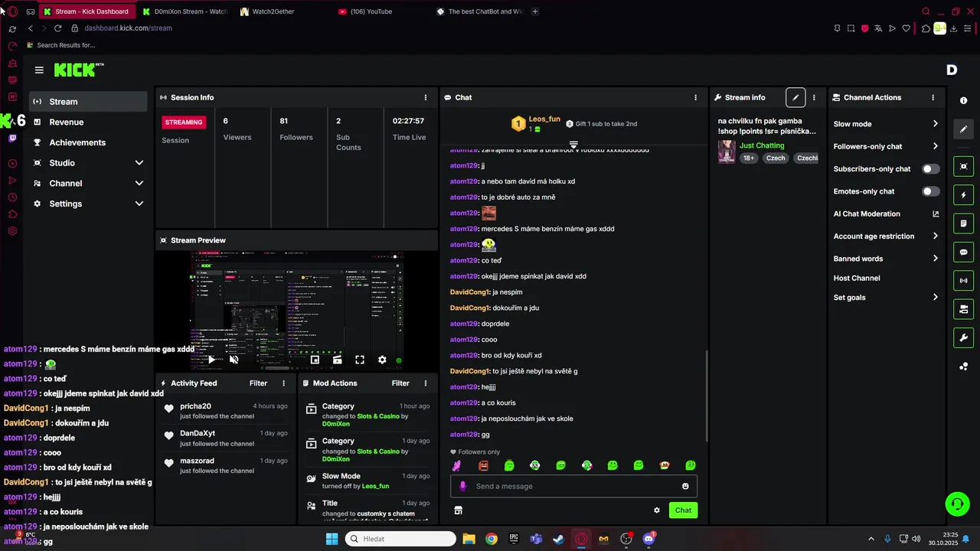Image resolution: width=980 pixels, height=551 pixels.
Task: Toggle the chat bubble icon in right sidebar
Action: click(963, 253)
